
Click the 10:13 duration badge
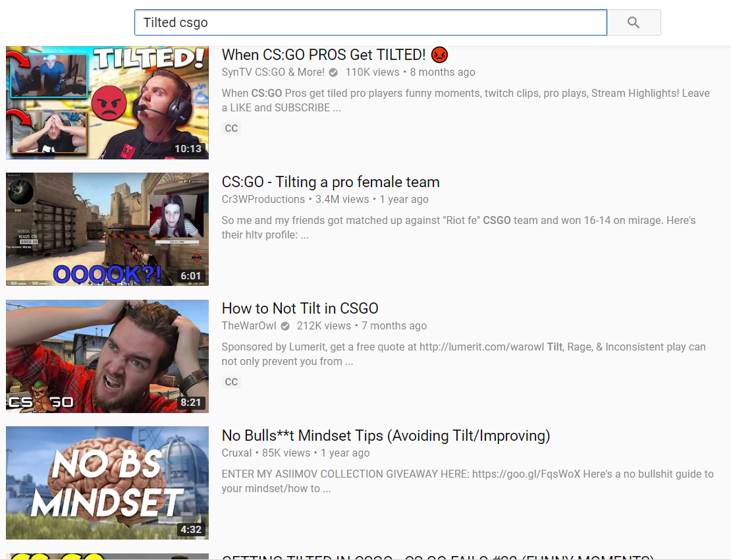(x=188, y=149)
